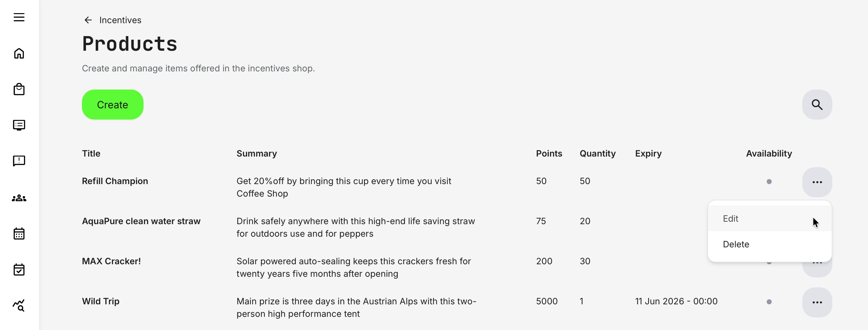Select the AquaPure clean water straw title
The image size is (868, 330).
tap(141, 221)
